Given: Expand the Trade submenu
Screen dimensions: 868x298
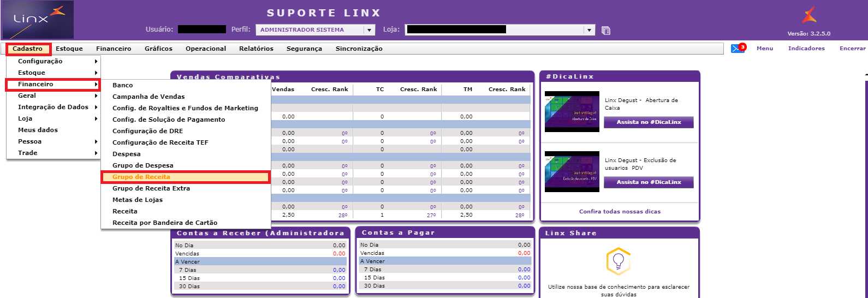Looking at the screenshot, I should click(53, 153).
